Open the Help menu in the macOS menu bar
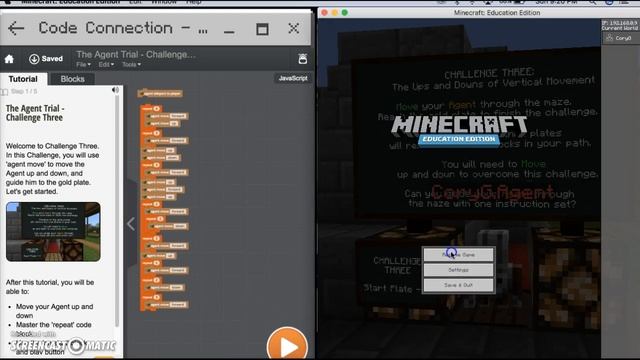640x360 pixels. 193,2
